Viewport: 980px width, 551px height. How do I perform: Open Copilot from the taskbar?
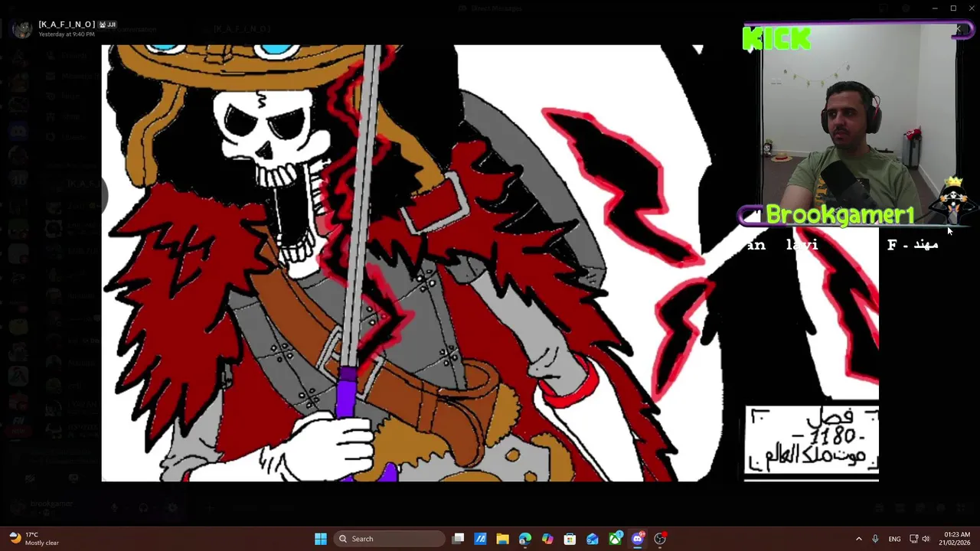tap(547, 539)
